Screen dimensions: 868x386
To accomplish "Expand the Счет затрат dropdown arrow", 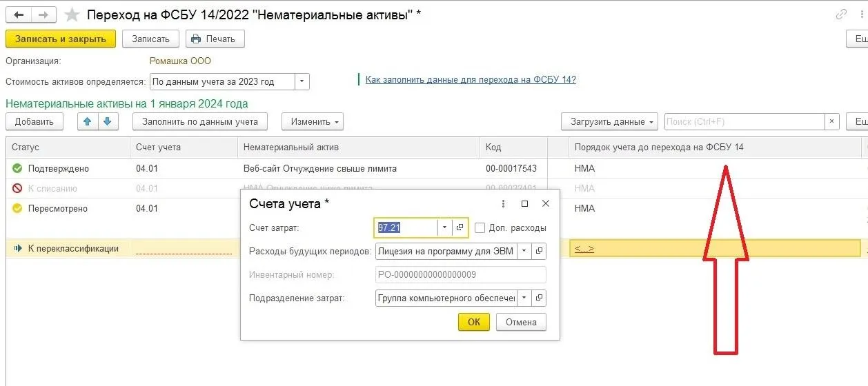I will [445, 227].
